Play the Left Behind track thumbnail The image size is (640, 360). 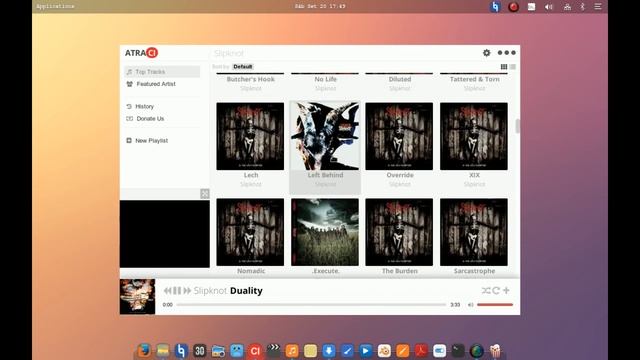[325, 136]
